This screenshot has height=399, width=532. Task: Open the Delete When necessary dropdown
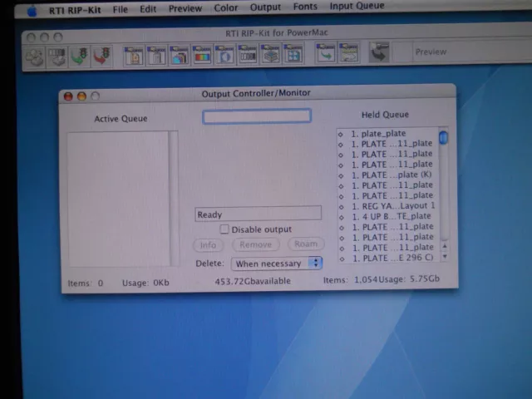point(277,264)
